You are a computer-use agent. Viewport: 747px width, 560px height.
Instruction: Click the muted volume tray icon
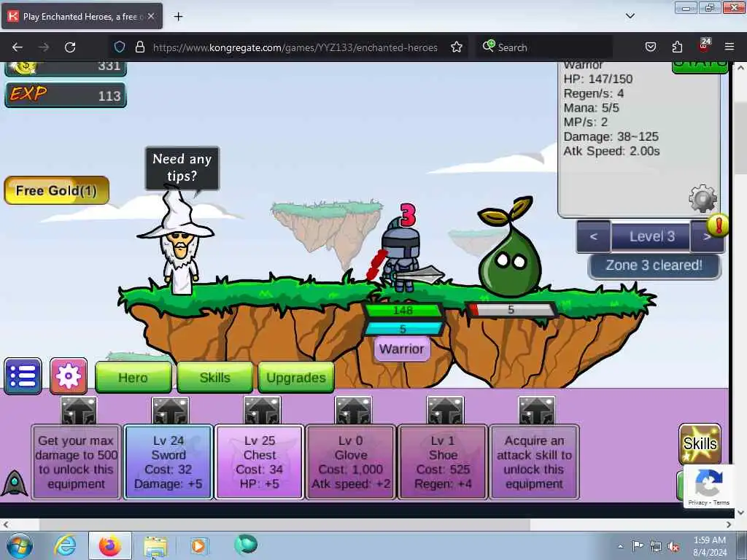click(x=673, y=546)
